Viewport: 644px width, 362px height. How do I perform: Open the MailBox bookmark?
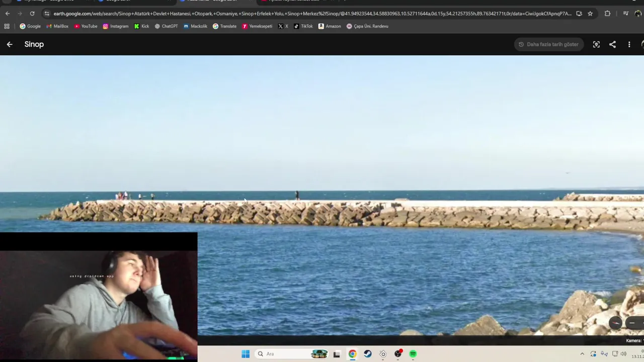(x=57, y=26)
